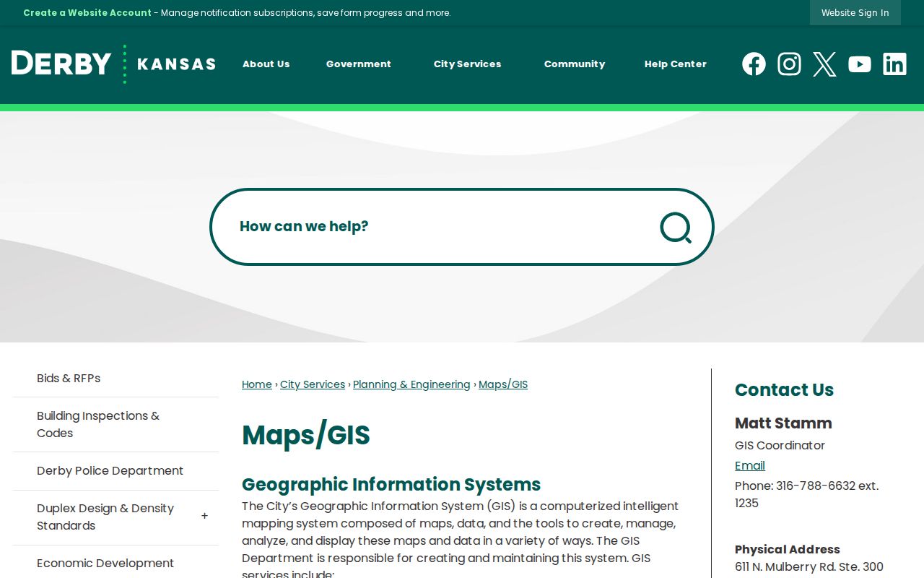
Task: Open the About Us menu
Action: tap(266, 64)
